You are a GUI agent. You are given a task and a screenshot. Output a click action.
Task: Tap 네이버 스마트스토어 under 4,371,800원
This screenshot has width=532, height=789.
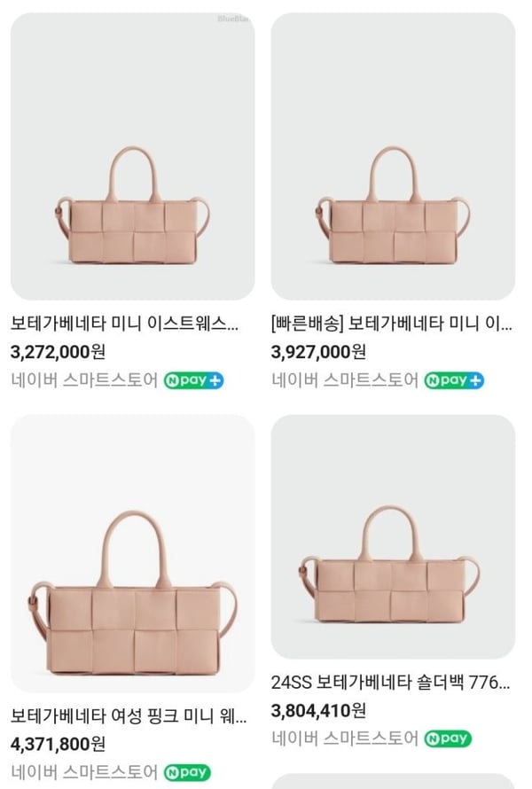[x=84, y=772]
